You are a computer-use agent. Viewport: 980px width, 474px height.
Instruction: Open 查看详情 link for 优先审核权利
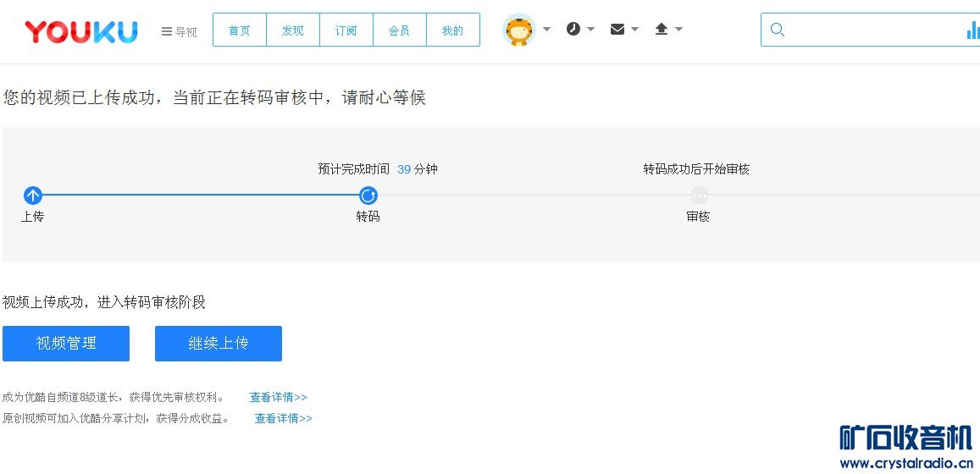(278, 397)
